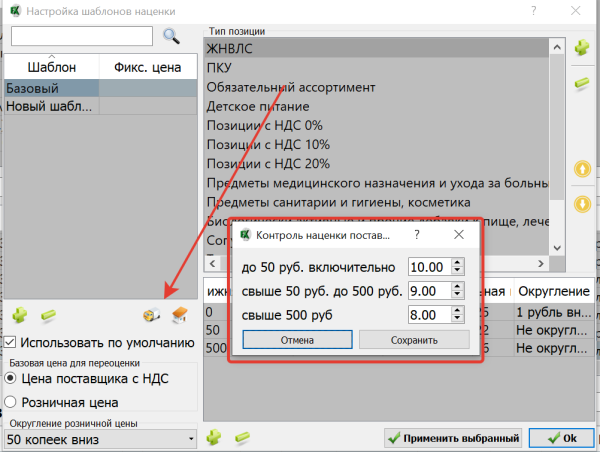Add position type with the green plus

pos(582,48)
